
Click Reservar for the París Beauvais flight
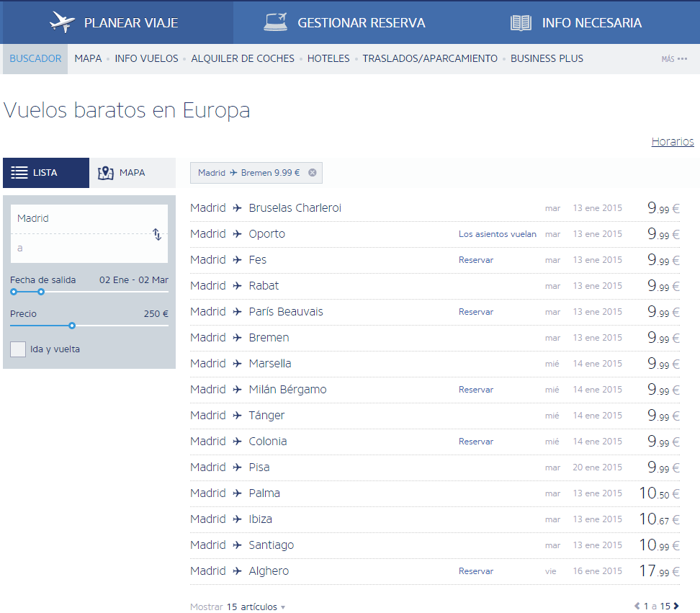476,312
